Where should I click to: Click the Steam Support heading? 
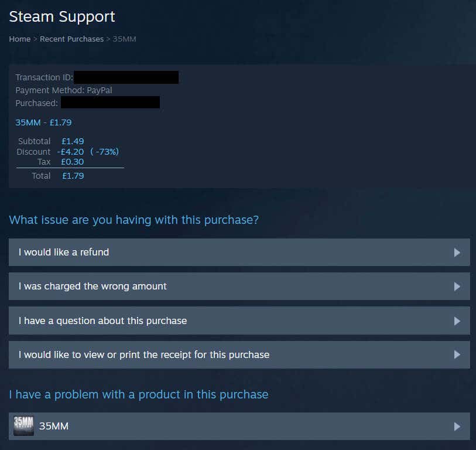coord(61,16)
